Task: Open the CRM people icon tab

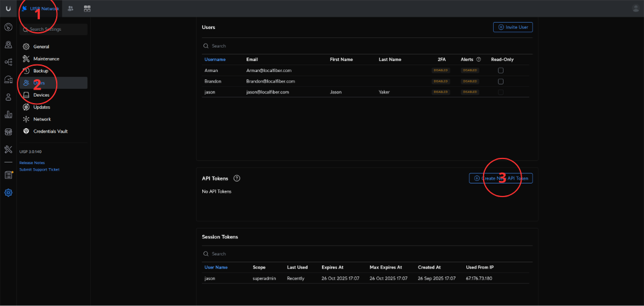Action: click(x=71, y=8)
